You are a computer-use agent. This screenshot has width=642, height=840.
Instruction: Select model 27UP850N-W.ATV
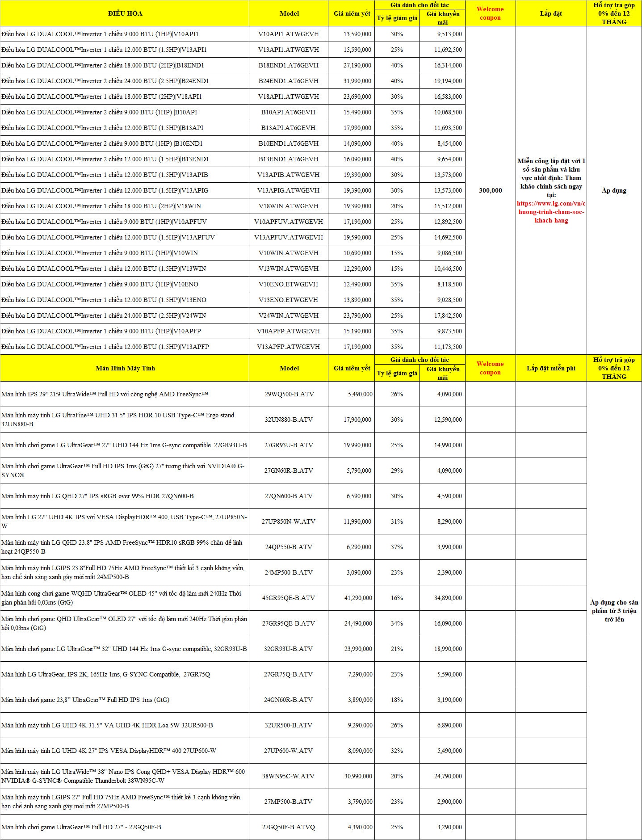click(289, 521)
